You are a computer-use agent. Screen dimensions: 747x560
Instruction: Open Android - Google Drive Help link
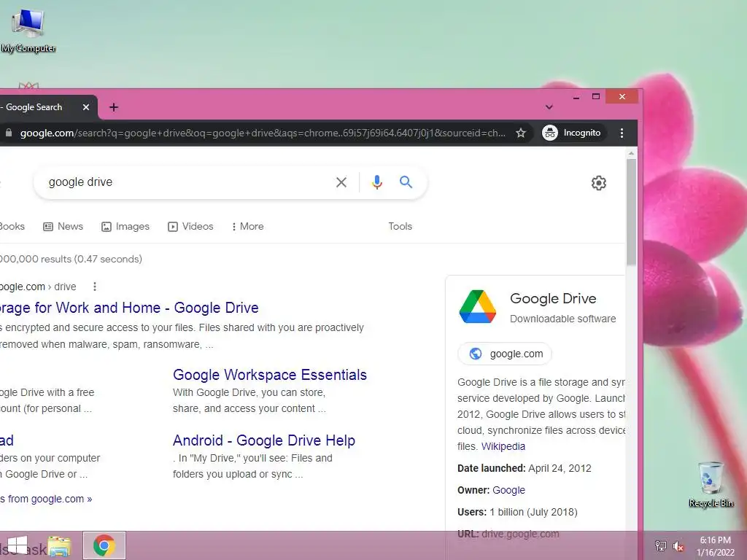tap(264, 440)
